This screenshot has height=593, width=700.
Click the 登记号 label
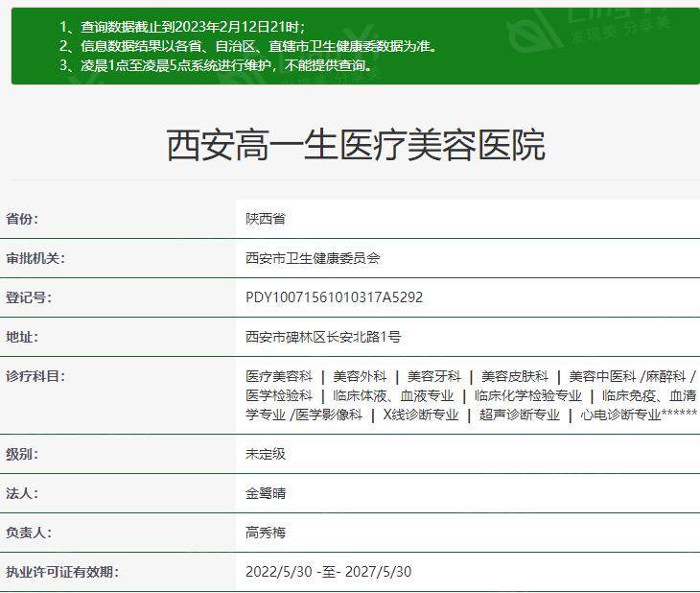29,297
